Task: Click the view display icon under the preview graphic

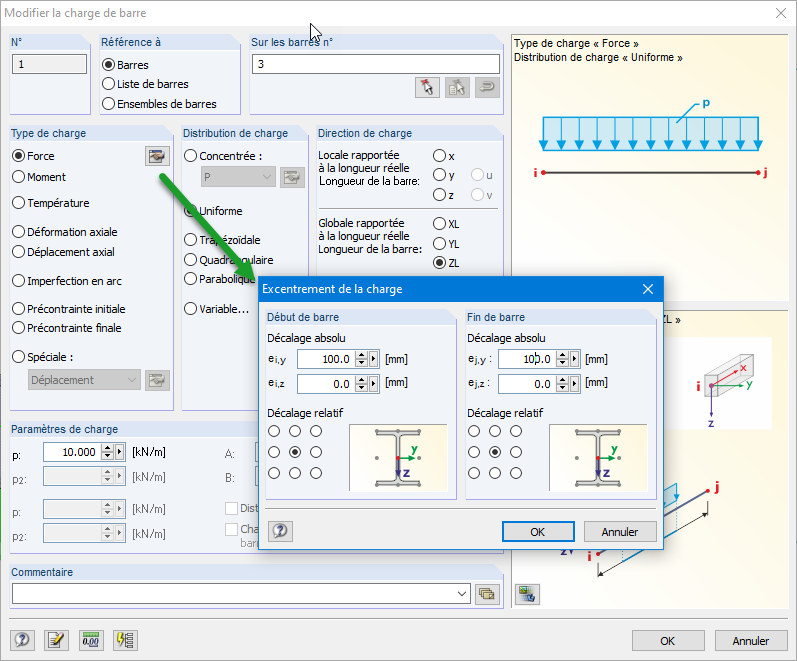Action: pos(527,594)
